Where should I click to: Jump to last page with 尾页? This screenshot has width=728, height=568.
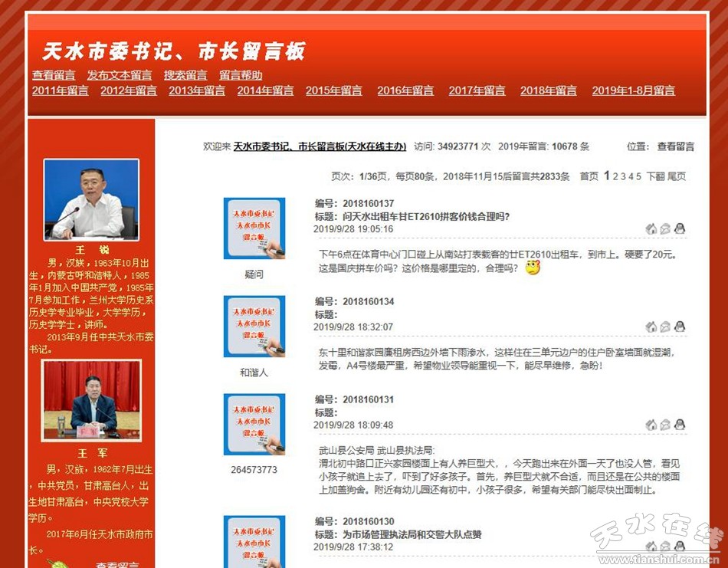coord(677,176)
